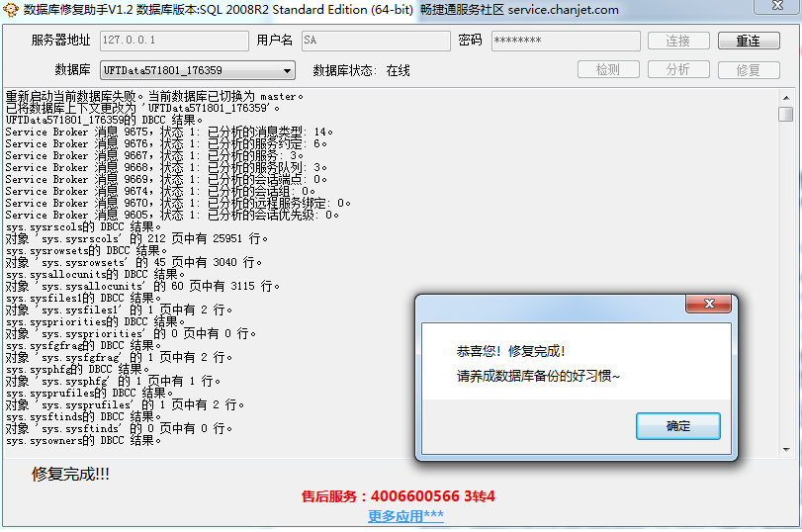The image size is (802, 532).
Task: Click the 连接 connect button
Action: click(x=678, y=41)
